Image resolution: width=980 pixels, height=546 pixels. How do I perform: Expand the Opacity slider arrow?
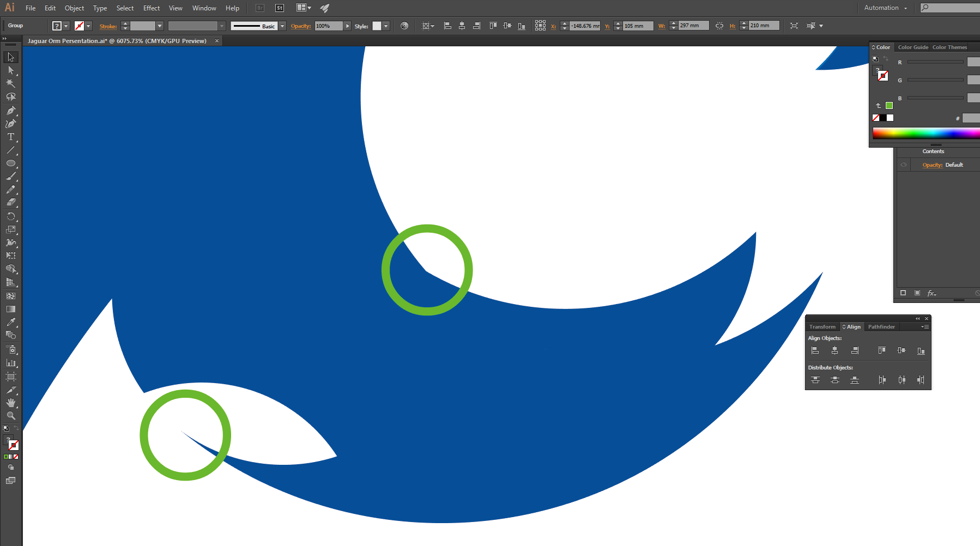click(x=347, y=26)
